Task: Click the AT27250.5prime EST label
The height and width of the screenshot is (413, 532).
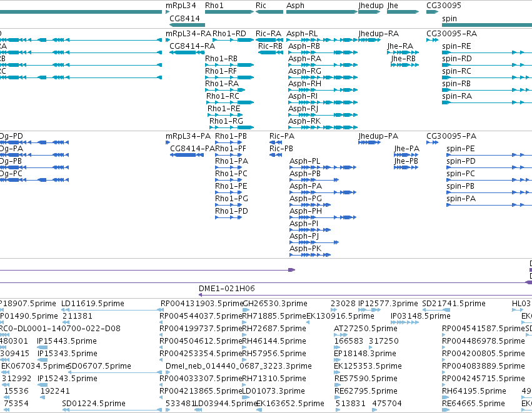Action: click(366, 329)
